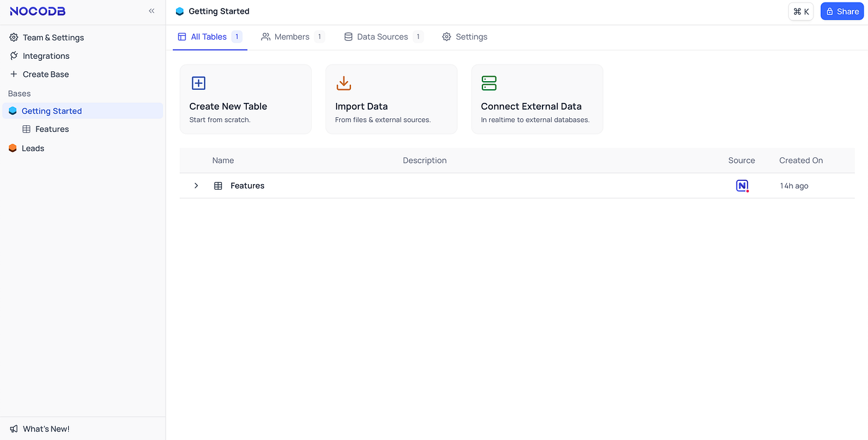Click the Source column header
The height and width of the screenshot is (440, 868).
click(742, 161)
